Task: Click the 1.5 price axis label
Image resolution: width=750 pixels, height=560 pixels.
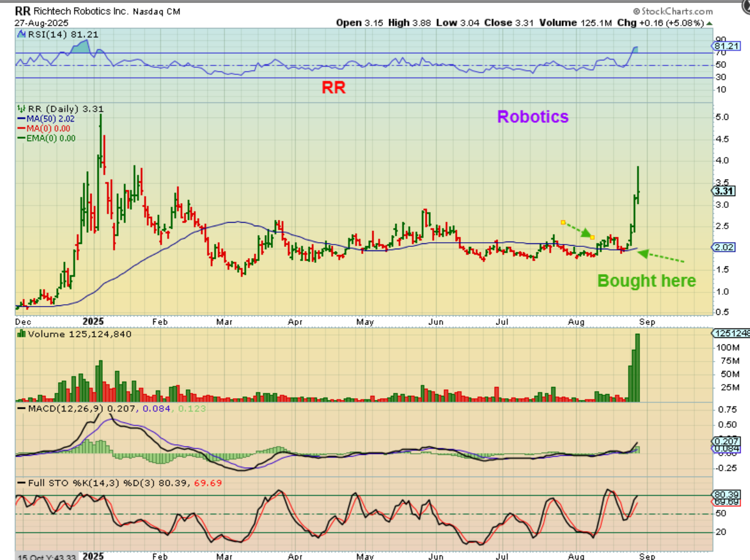Action: coord(722,269)
